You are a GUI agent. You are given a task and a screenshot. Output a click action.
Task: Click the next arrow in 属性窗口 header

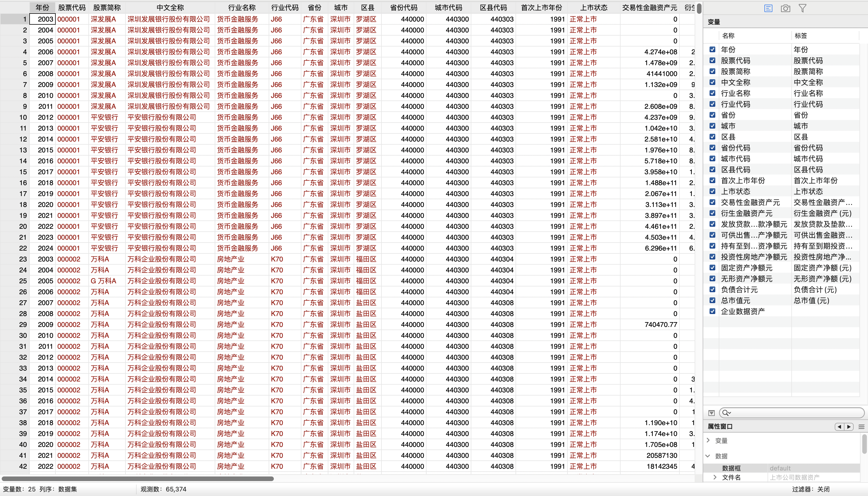click(x=848, y=427)
